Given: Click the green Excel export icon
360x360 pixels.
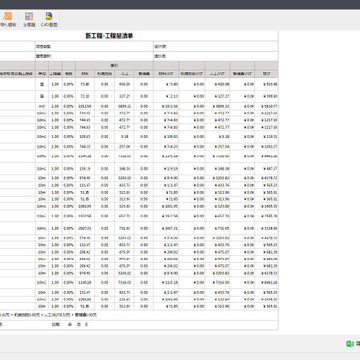Looking at the screenshot, I should [x=350, y=344].
